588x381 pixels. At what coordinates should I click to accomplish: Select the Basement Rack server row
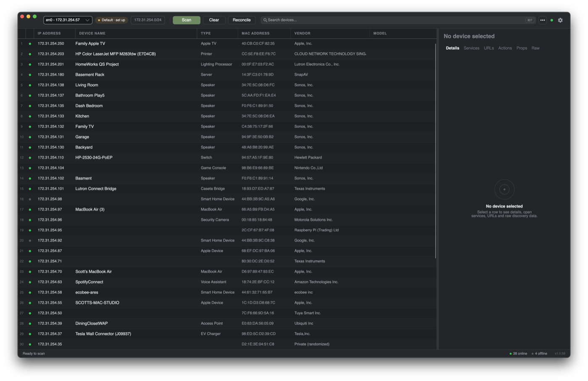click(x=227, y=75)
